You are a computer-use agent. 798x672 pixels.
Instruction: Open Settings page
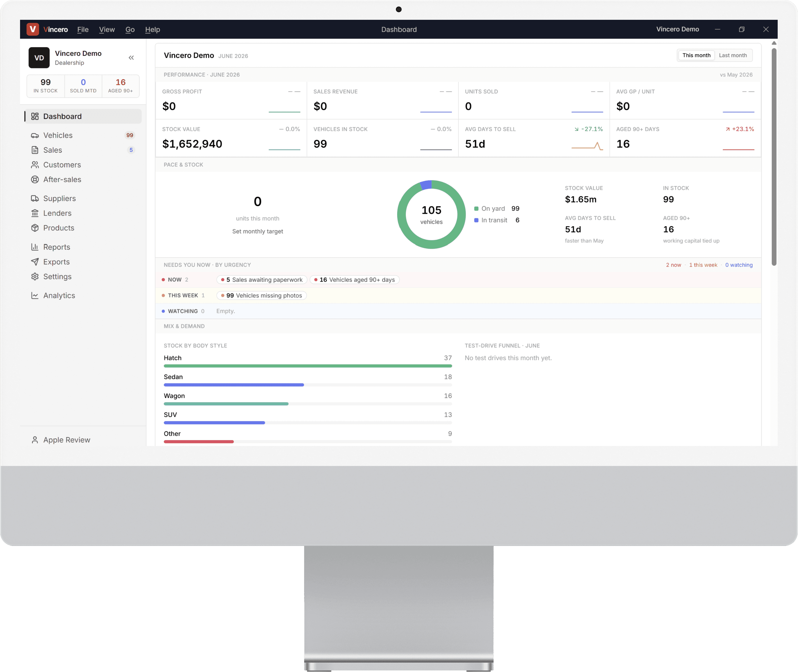point(83,277)
